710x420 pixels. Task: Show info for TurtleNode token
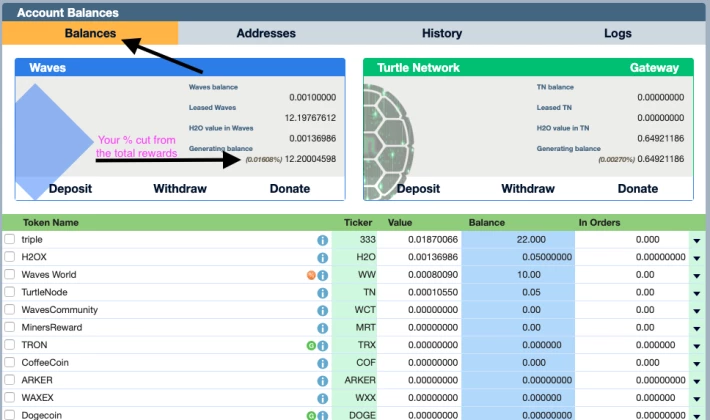(323, 292)
